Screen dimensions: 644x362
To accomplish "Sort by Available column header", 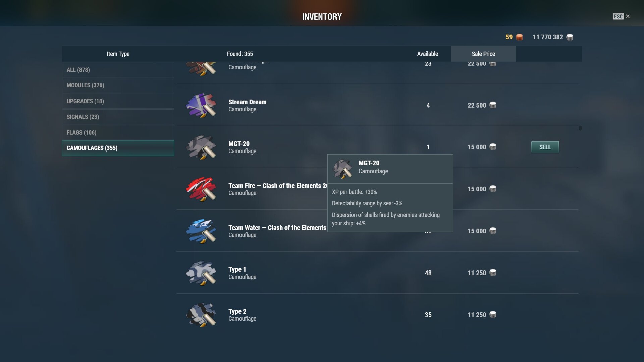I will click(427, 54).
